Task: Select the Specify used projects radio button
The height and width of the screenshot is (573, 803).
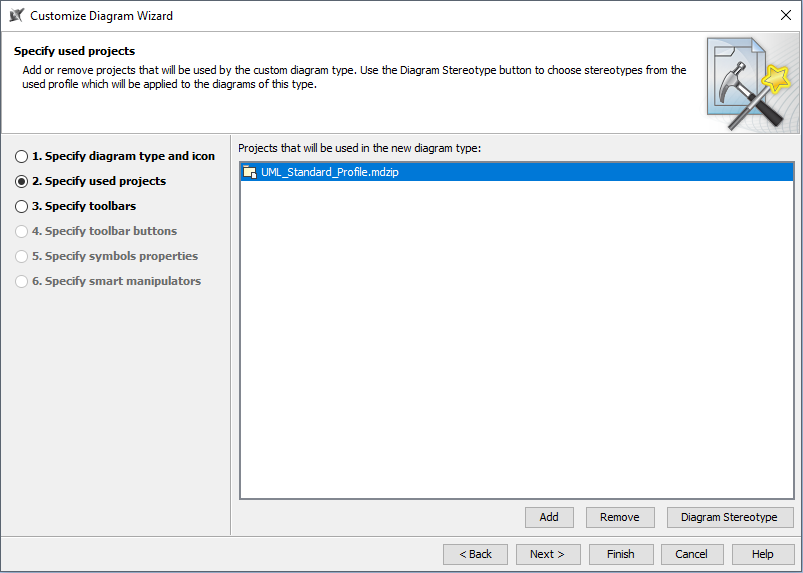Action: pyautogui.click(x=21, y=182)
